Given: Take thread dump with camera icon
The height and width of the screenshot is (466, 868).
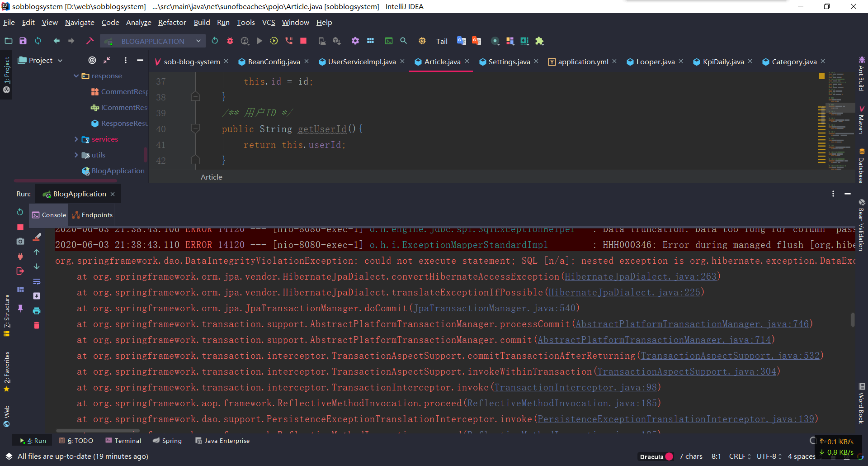Looking at the screenshot, I should coord(20,242).
